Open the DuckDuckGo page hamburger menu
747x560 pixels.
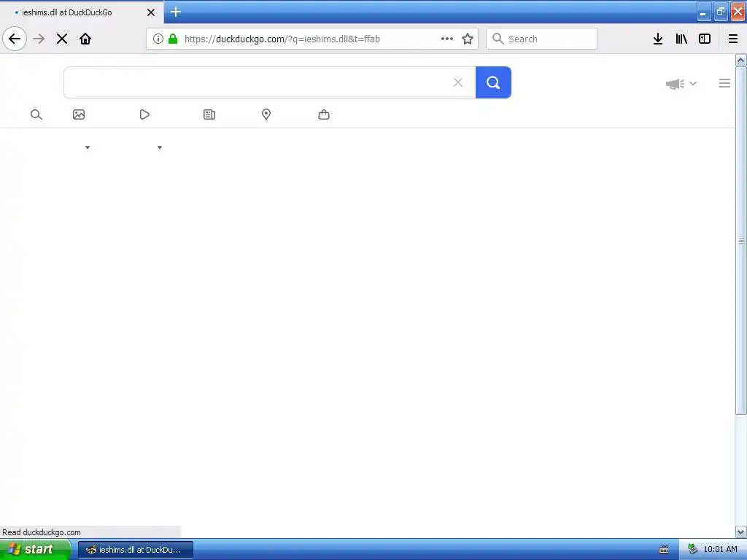tap(724, 83)
